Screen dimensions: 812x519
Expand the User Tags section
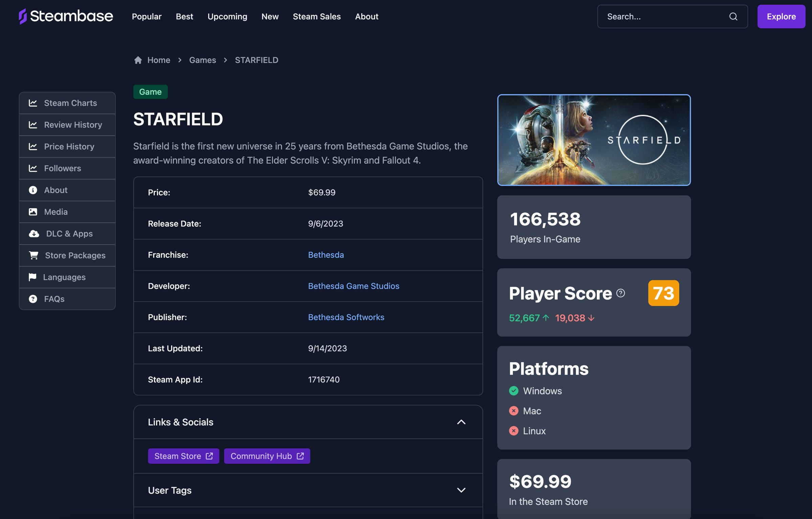click(x=461, y=490)
